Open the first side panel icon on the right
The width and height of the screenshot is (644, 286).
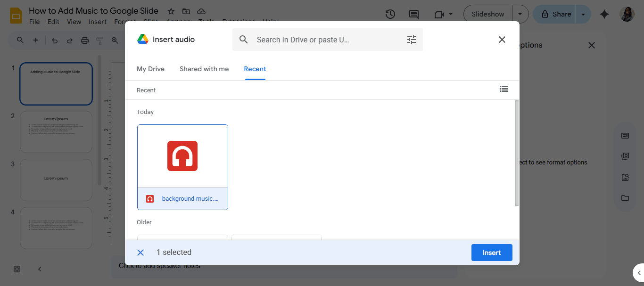pos(625,136)
